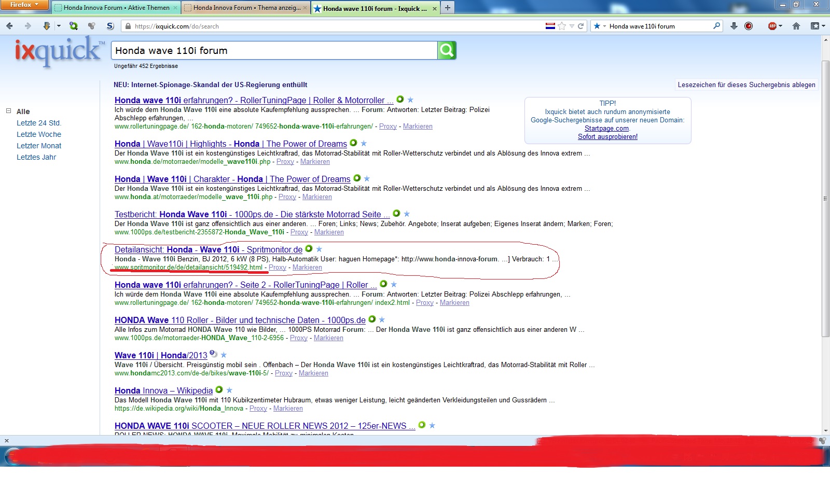The width and height of the screenshot is (830, 504).
Task: Collapse the Alle time filter tree
Action: coord(8,111)
